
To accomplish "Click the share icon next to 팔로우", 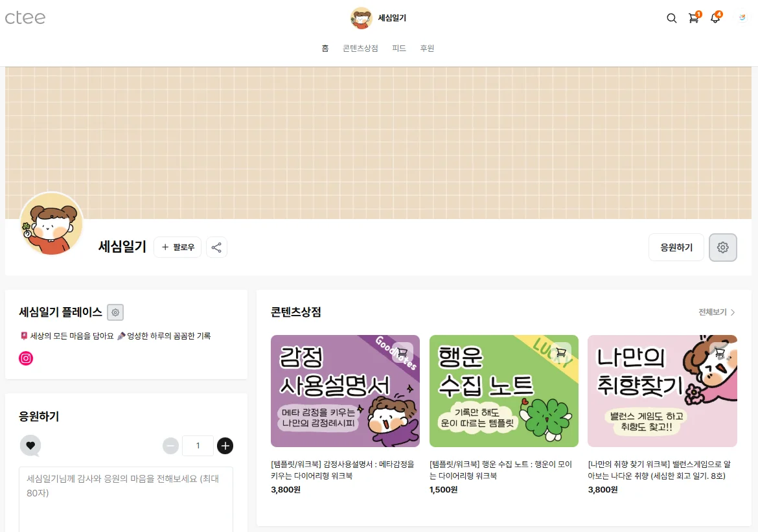I will [216, 247].
